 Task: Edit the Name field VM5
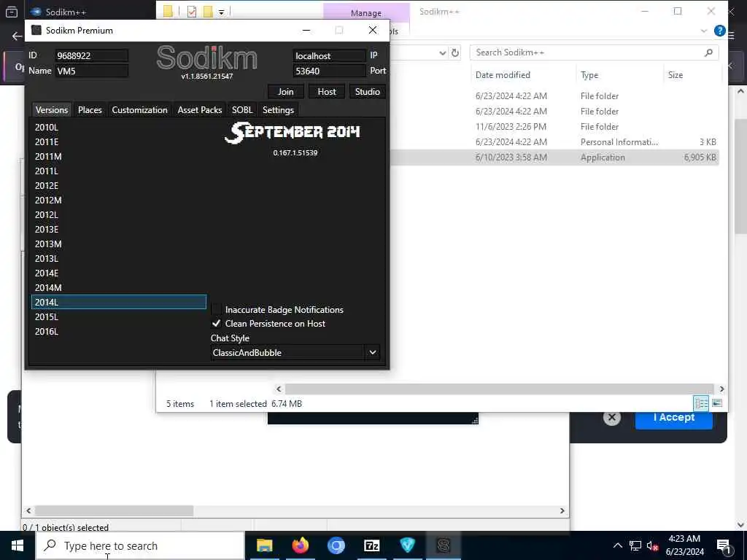(x=91, y=71)
